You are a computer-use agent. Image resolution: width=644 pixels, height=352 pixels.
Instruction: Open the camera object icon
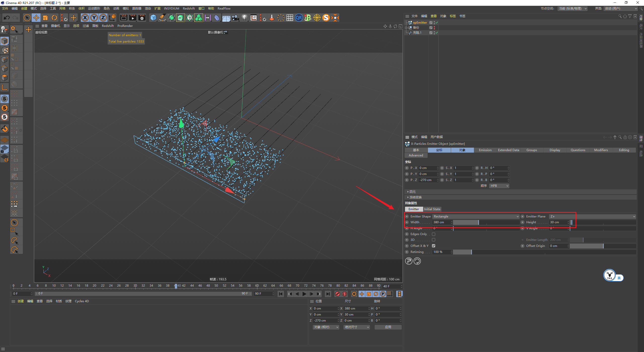click(235, 18)
